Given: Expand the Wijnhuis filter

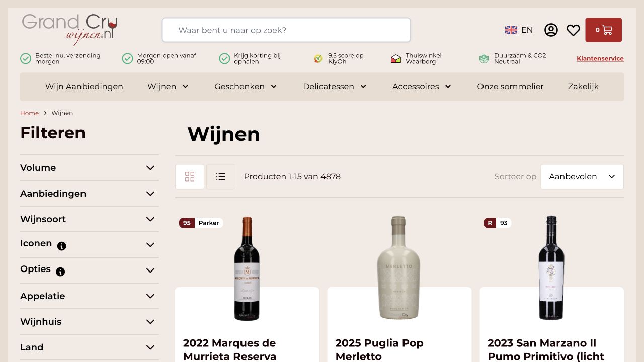Looking at the screenshot, I should pyautogui.click(x=90, y=322).
